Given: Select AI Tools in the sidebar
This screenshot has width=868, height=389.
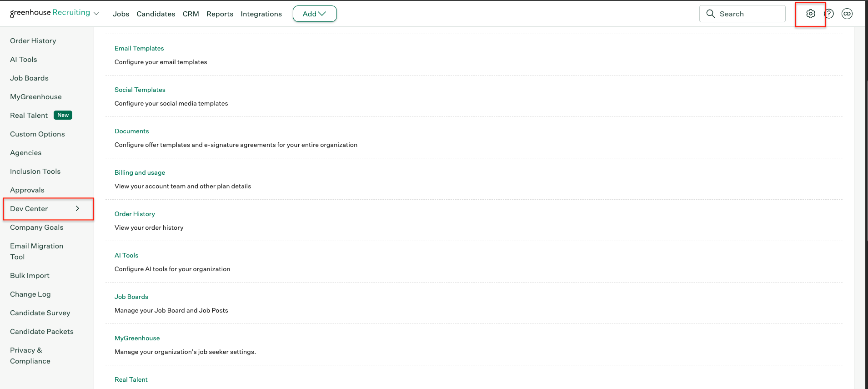Looking at the screenshot, I should (x=24, y=60).
